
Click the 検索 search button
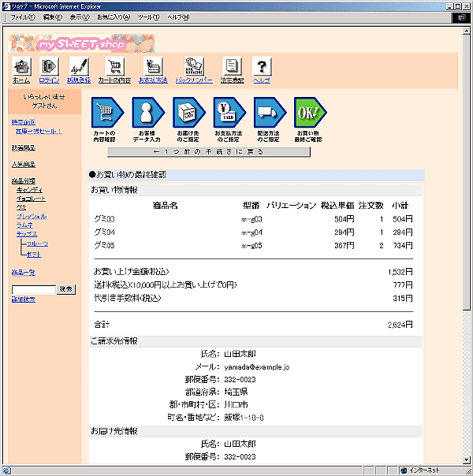tap(66, 289)
